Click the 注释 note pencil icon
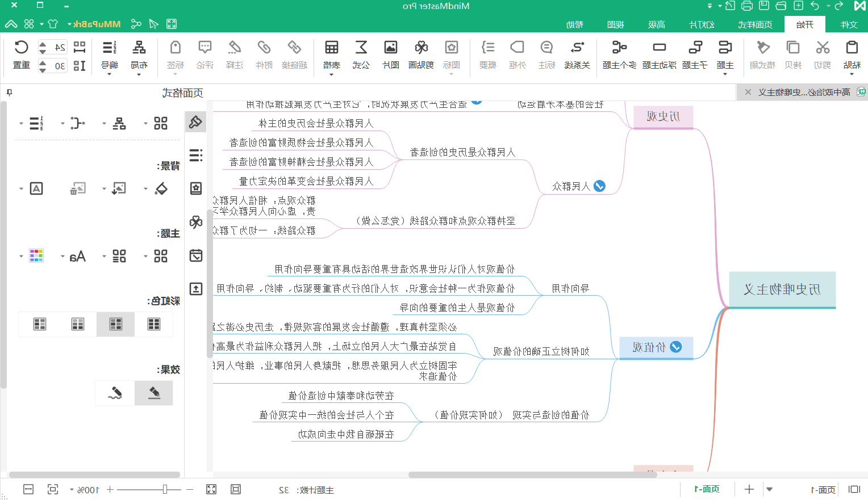 (235, 48)
